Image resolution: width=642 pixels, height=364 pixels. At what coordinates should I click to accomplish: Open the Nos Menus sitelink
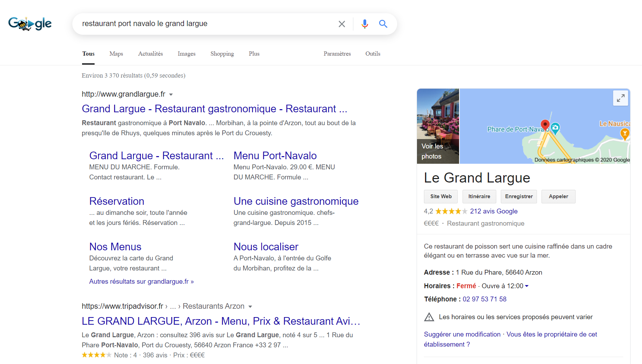pyautogui.click(x=115, y=246)
